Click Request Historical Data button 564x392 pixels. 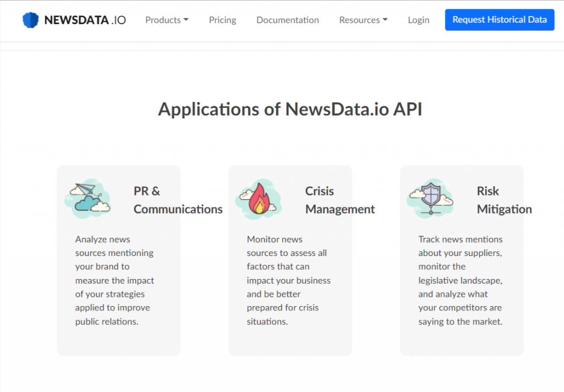click(x=500, y=20)
